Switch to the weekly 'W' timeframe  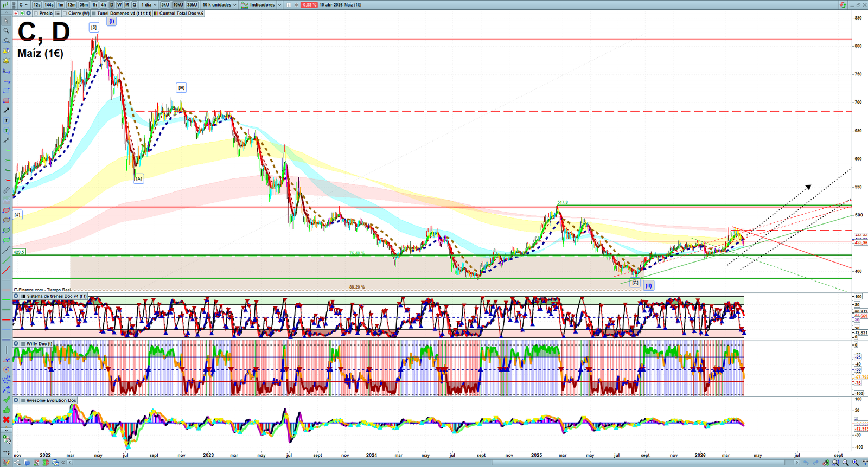point(119,5)
